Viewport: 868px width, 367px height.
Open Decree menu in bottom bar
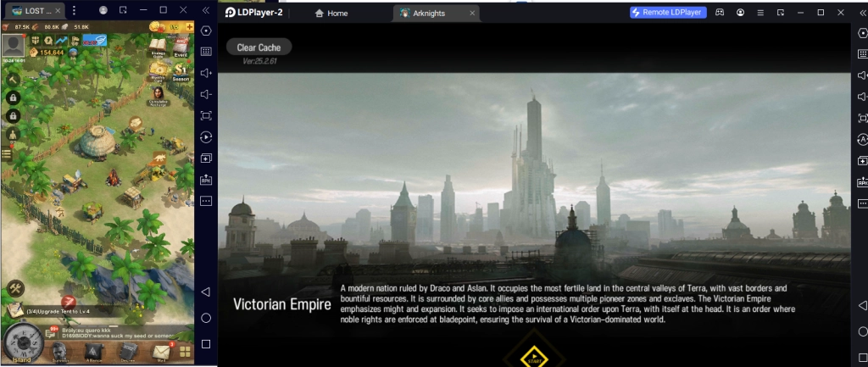(129, 352)
